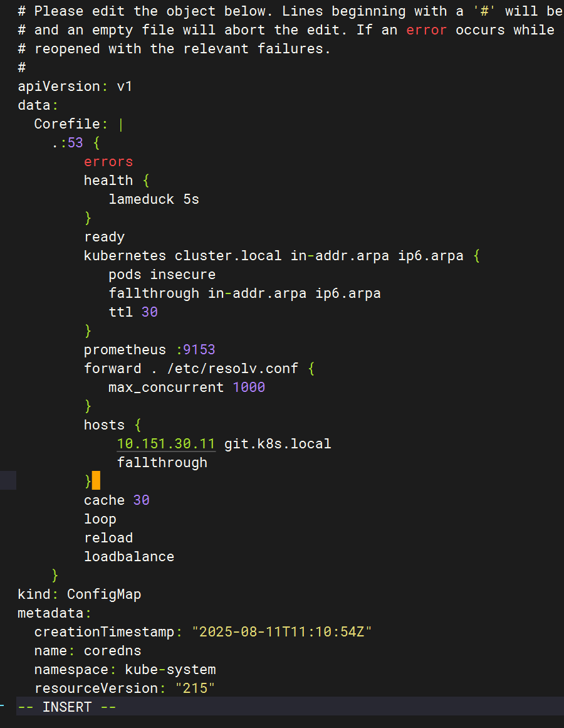Click the 'kind' key text

(34, 594)
